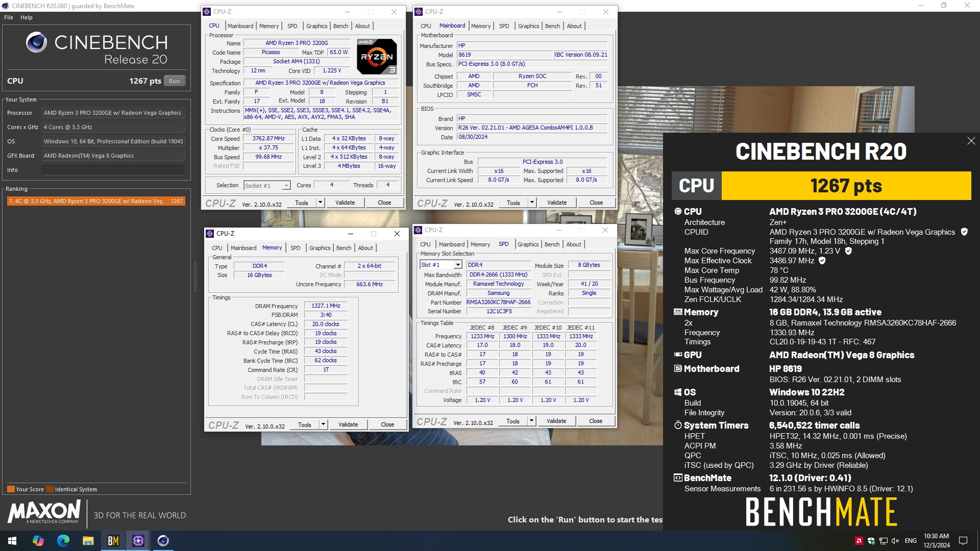Open the Cinebench File menu
Image resolution: width=980 pixels, height=551 pixels.
9,17
